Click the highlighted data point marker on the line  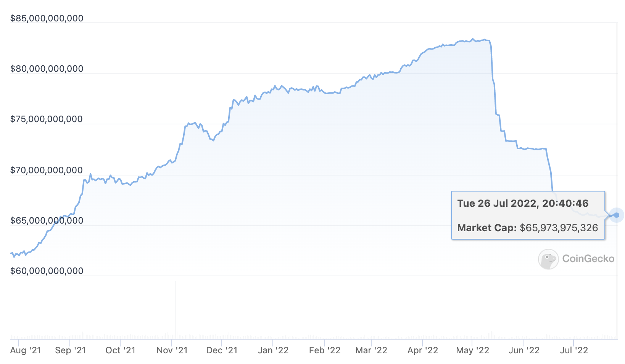(616, 215)
